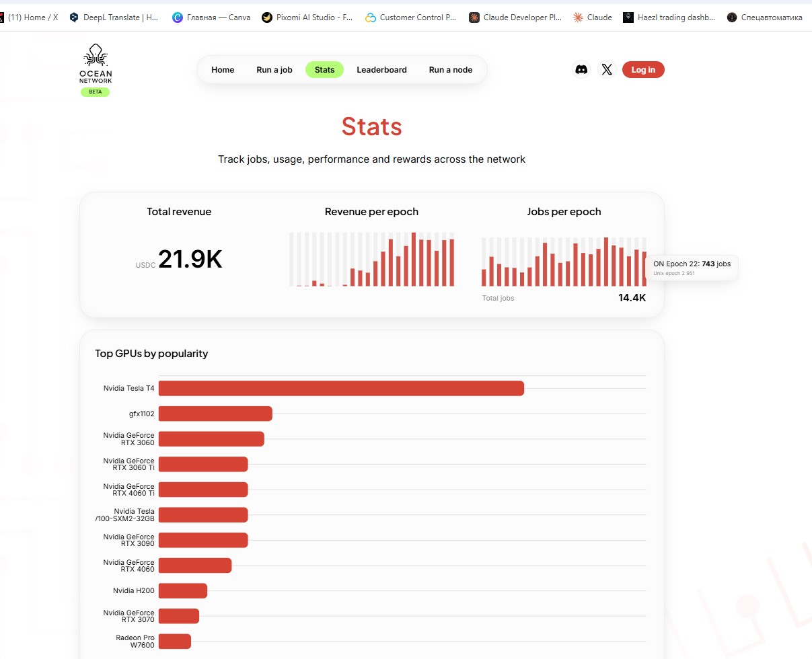The image size is (812, 659).
Task: Click the red Log in button
Action: (x=643, y=69)
